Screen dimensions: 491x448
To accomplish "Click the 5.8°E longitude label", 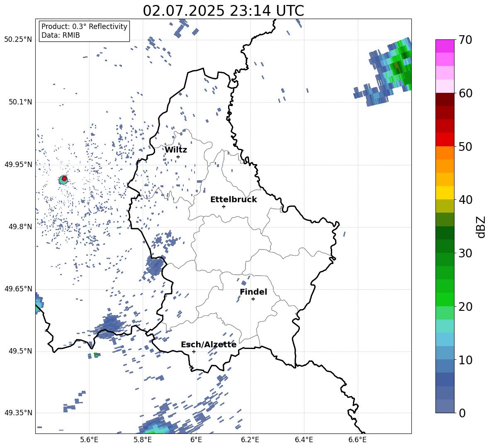I will pyautogui.click(x=143, y=440).
